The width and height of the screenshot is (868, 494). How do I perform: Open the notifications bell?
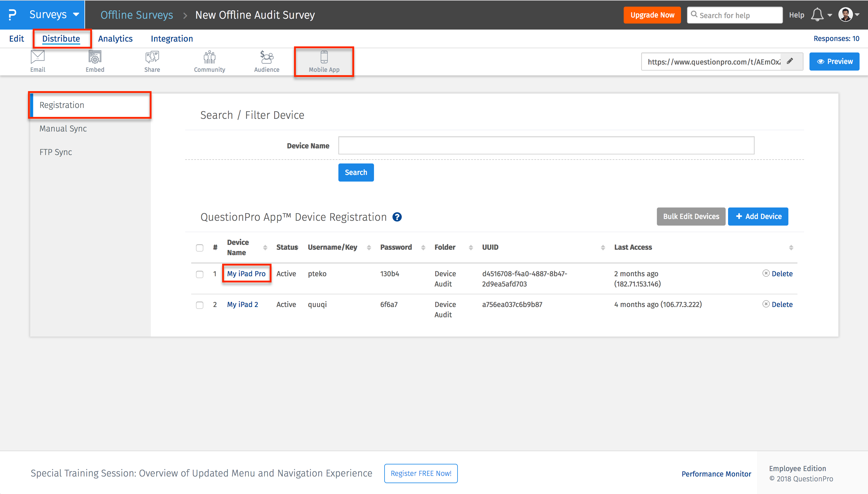click(x=817, y=14)
